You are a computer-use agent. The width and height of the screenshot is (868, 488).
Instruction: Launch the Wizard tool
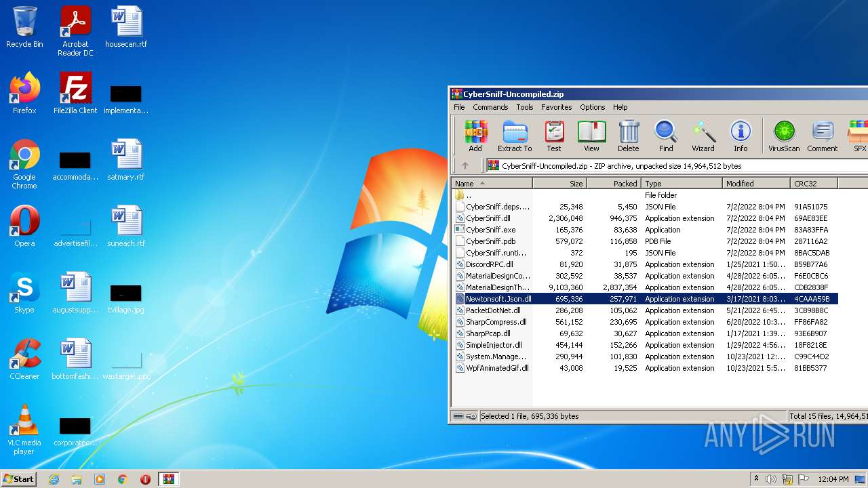703,136
